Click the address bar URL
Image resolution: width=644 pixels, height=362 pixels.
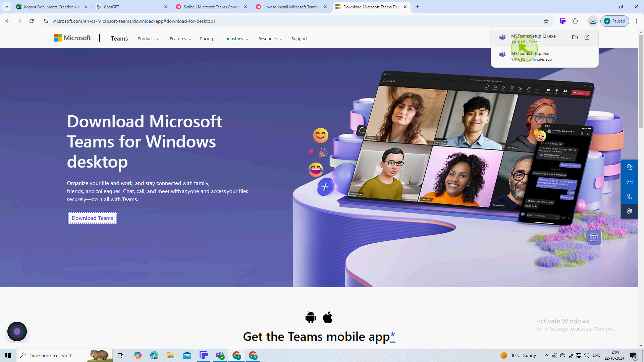click(x=134, y=21)
